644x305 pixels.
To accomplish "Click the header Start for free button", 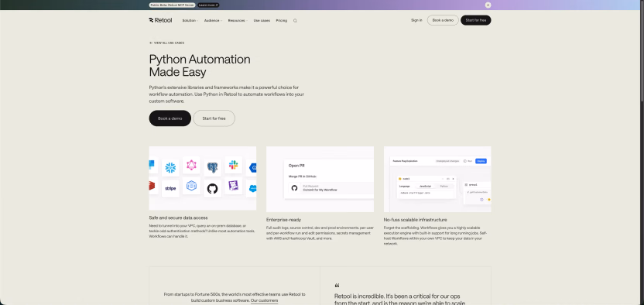I will pyautogui.click(x=475, y=20).
